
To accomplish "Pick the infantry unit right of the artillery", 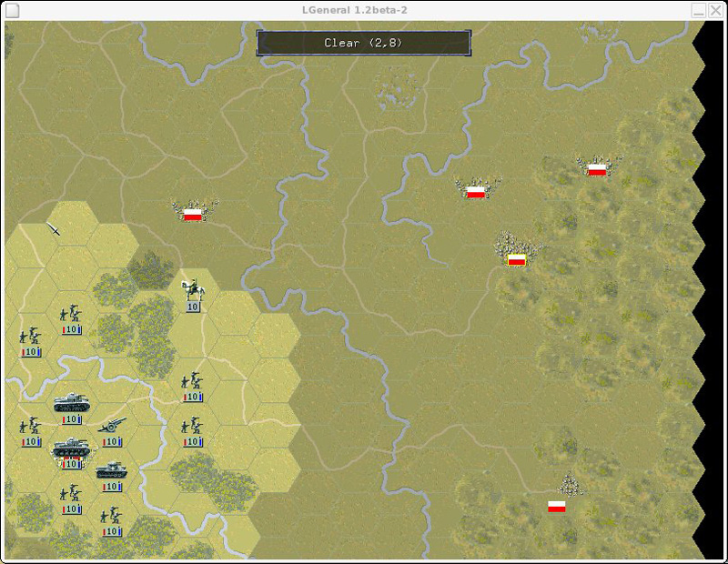I will pyautogui.click(x=192, y=428).
